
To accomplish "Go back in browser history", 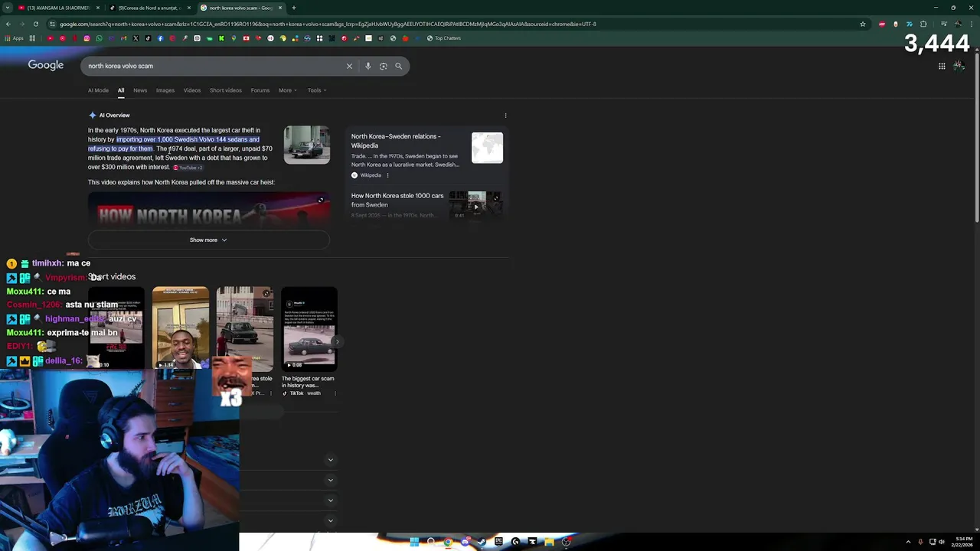I will pyautogui.click(x=8, y=24).
